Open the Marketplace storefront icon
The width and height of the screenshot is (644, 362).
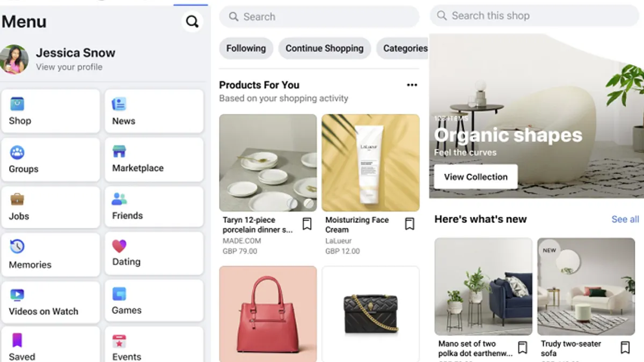[119, 151]
